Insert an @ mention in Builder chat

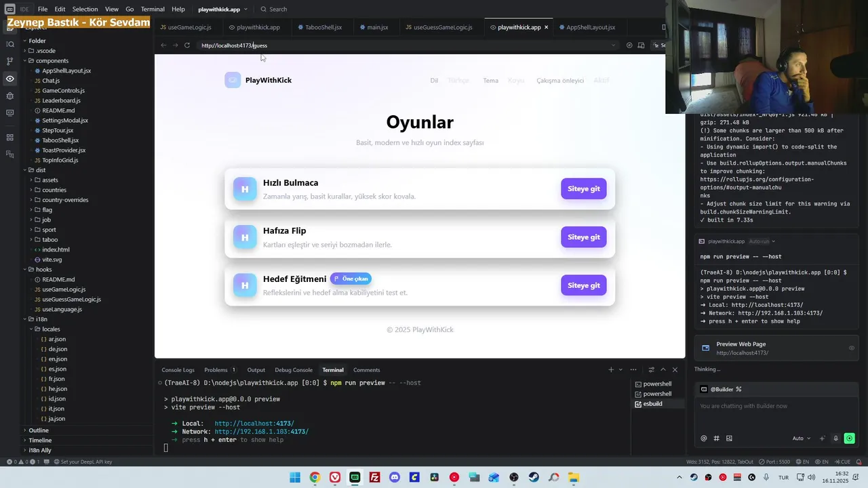tap(704, 439)
